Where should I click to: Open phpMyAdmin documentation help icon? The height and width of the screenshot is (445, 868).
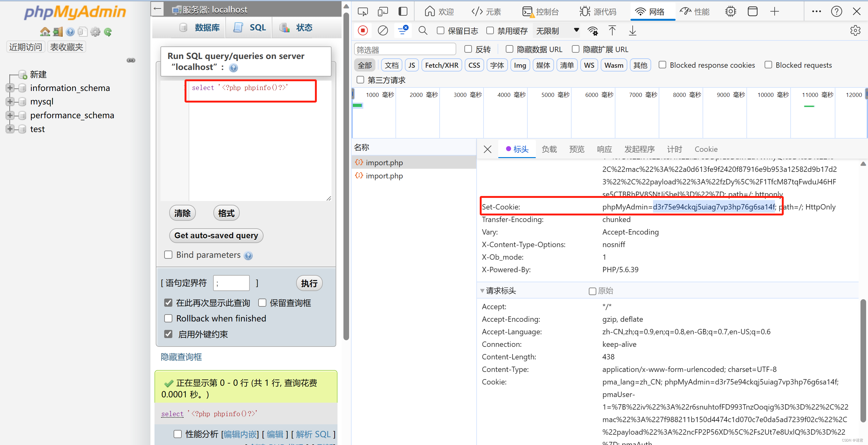(70, 32)
